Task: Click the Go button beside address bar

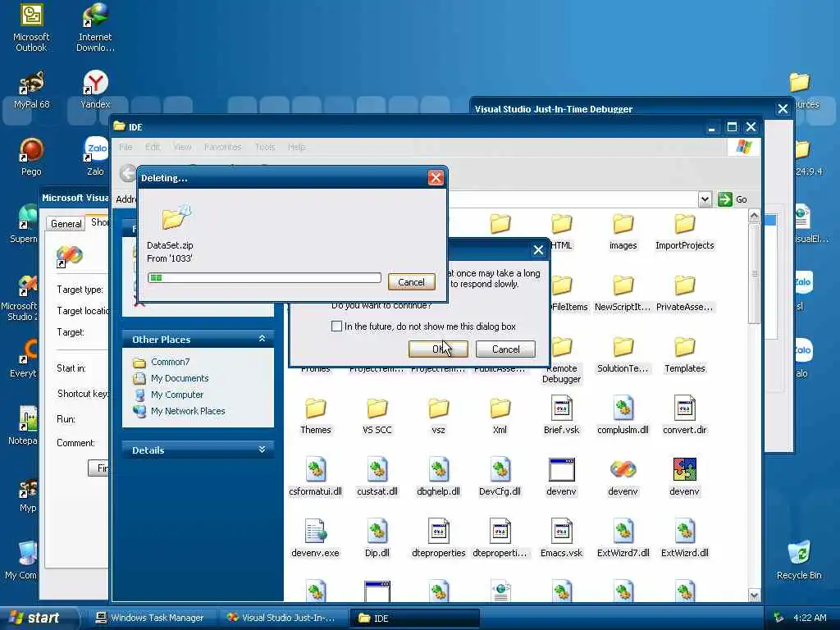Action: (733, 199)
